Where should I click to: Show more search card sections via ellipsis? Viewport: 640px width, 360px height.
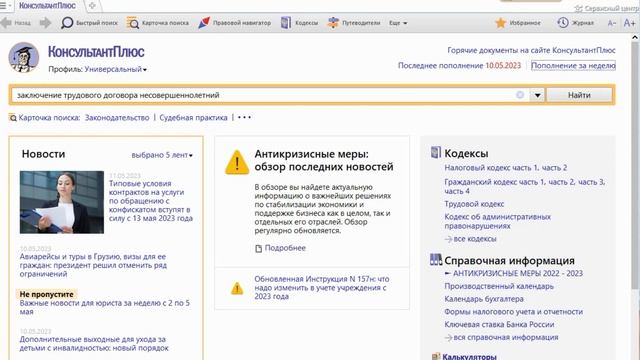pos(244,118)
